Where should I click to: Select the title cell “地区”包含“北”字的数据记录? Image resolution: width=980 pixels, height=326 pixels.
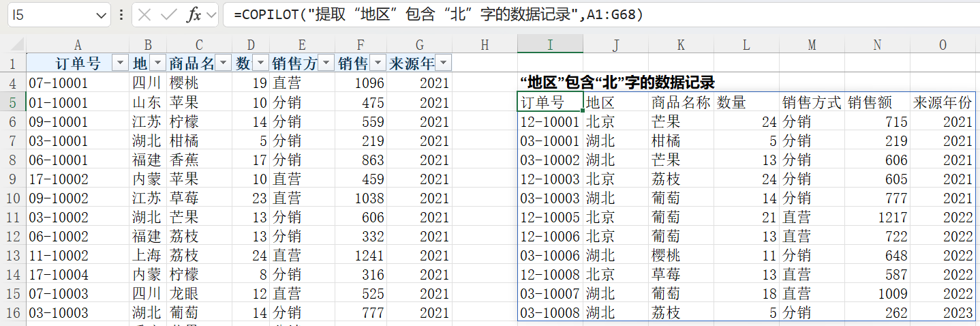pos(617,83)
